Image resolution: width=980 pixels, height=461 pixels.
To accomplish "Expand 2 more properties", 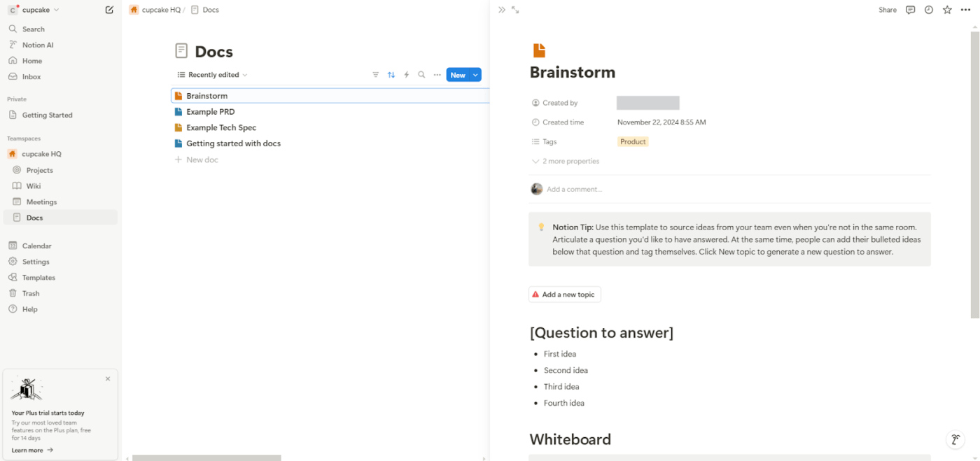I will pyautogui.click(x=566, y=161).
